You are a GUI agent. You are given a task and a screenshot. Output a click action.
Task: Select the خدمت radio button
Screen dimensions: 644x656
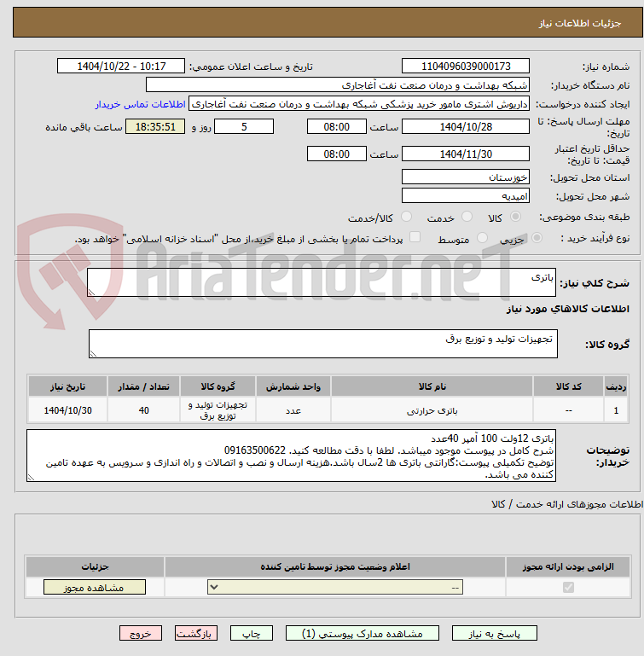tap(467, 217)
